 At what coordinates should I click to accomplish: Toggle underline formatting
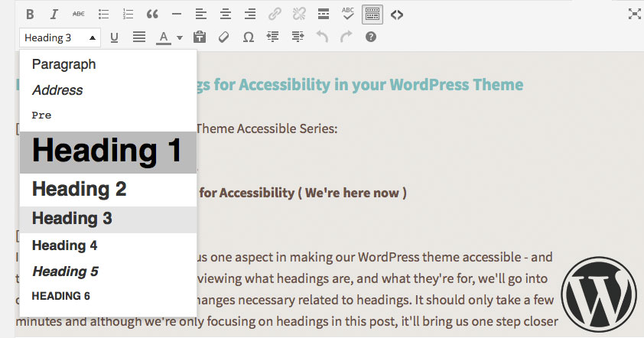[x=114, y=37]
